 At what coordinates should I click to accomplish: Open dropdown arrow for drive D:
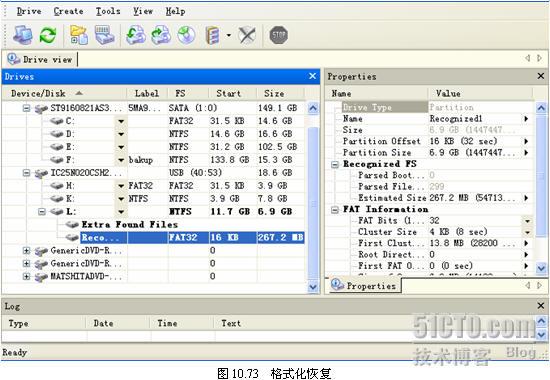tap(121, 134)
